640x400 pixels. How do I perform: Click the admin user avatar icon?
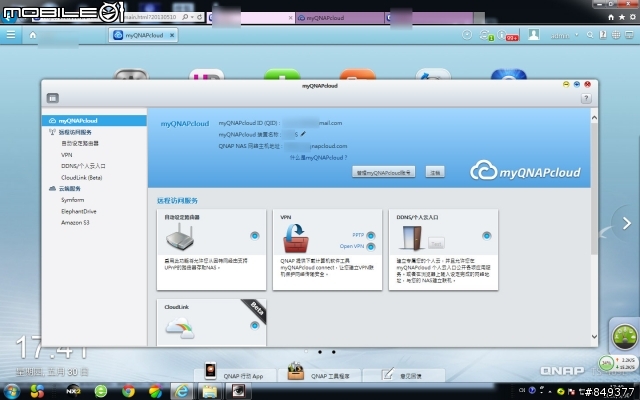pos(533,35)
